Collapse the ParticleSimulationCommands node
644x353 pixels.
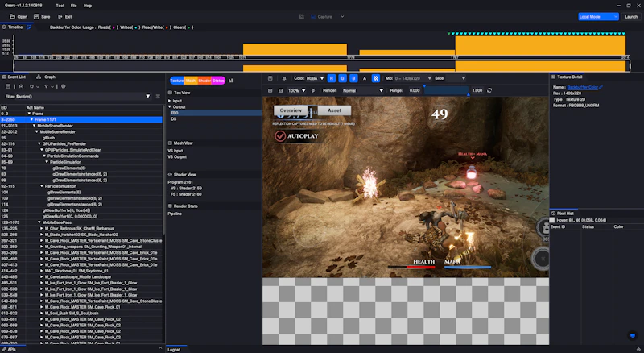(x=44, y=156)
